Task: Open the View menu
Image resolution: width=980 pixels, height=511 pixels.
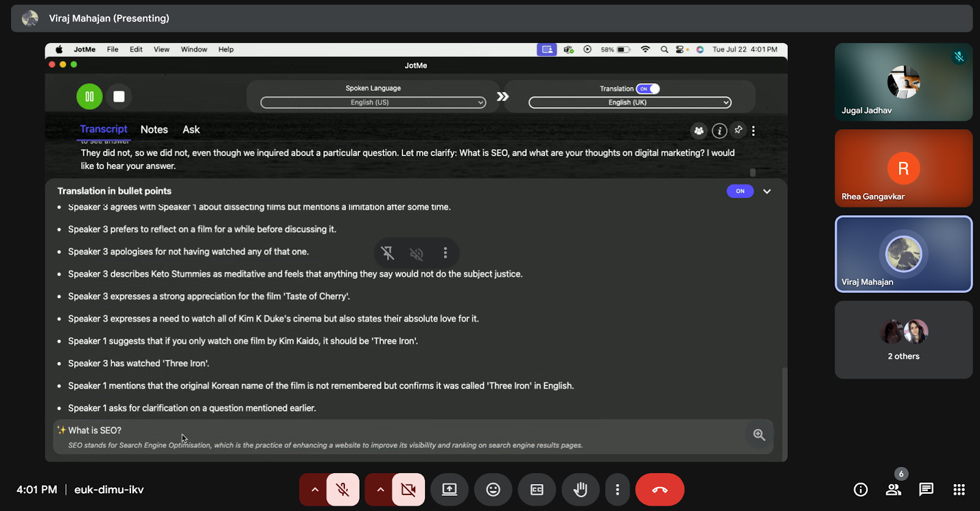Action: point(162,50)
